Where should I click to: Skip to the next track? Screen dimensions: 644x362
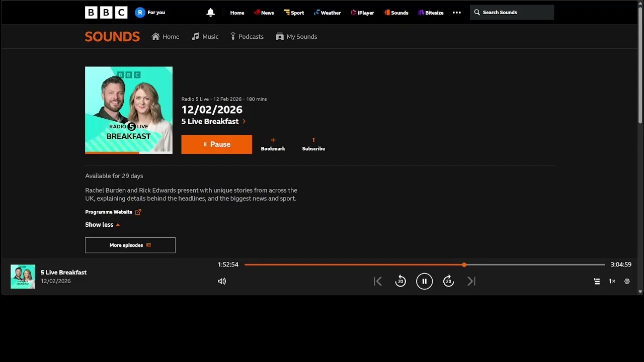coord(471,282)
